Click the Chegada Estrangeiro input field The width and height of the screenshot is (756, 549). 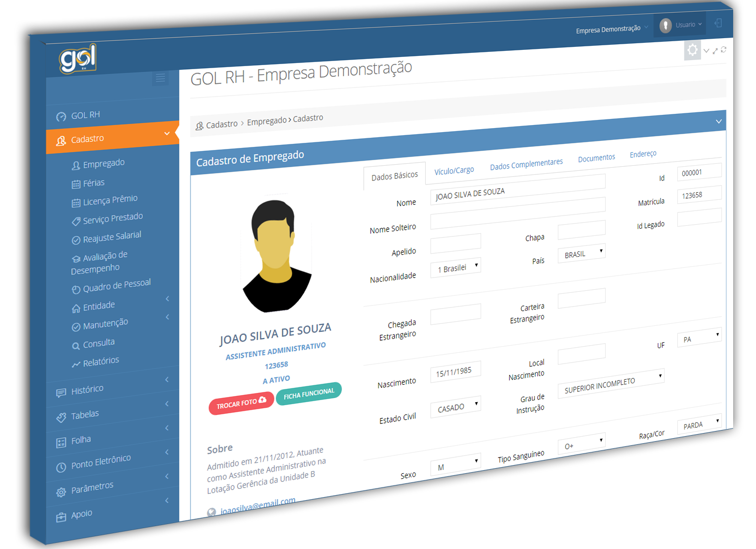point(456,314)
